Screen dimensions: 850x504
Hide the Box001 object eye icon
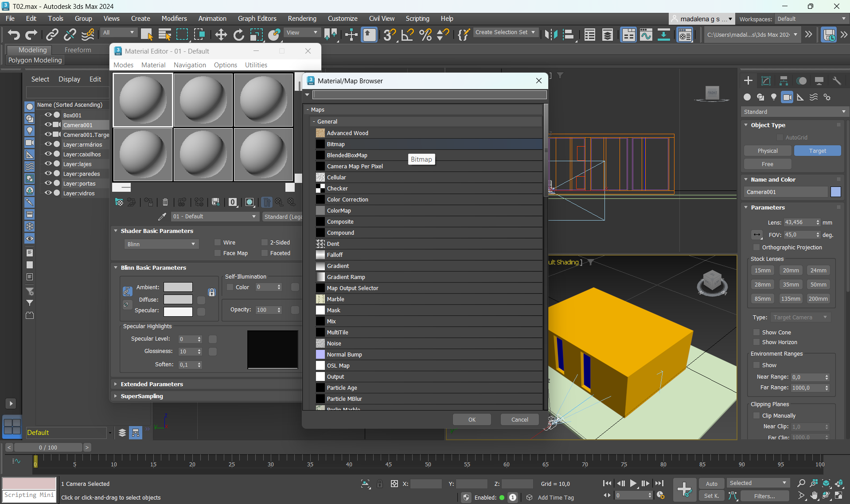tap(48, 115)
